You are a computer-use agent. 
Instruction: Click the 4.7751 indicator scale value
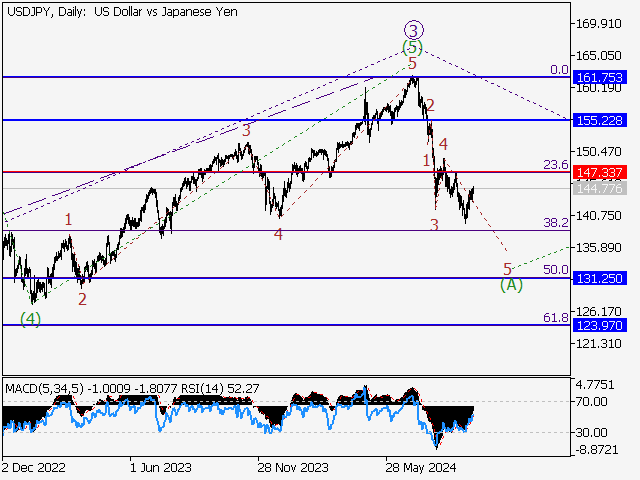pyautogui.click(x=597, y=385)
